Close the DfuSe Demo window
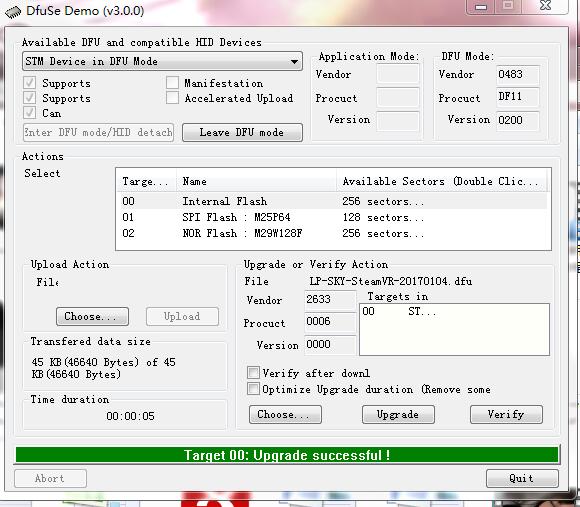 pos(545,6)
